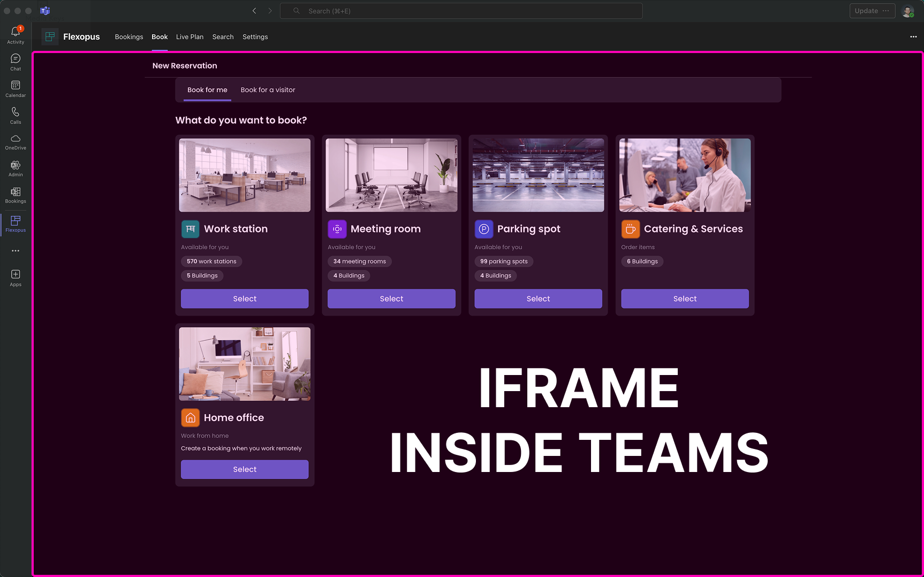924x577 pixels.
Task: Open Calls in the sidebar
Action: coord(16,115)
